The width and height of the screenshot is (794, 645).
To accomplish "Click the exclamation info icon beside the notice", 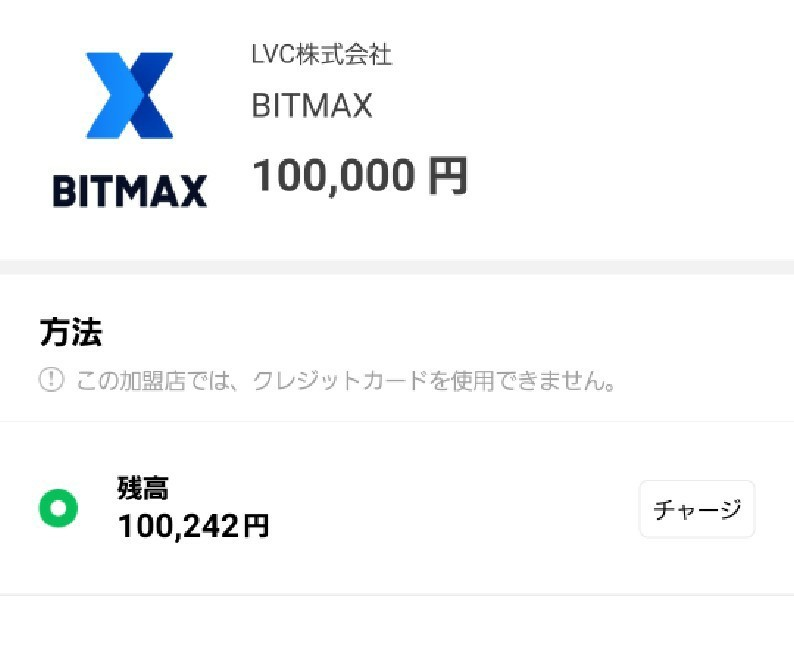I will 51,380.
